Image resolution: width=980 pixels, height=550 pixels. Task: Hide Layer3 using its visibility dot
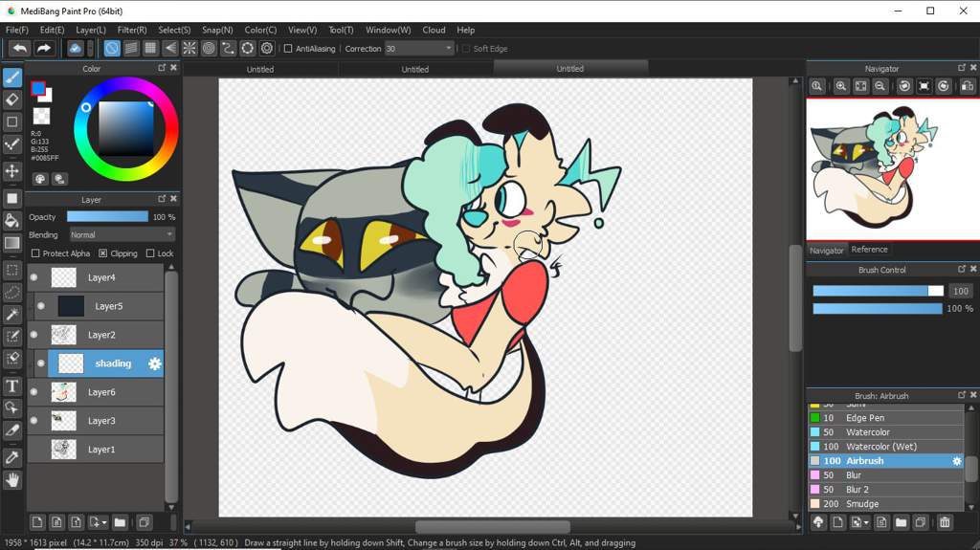[x=34, y=421]
